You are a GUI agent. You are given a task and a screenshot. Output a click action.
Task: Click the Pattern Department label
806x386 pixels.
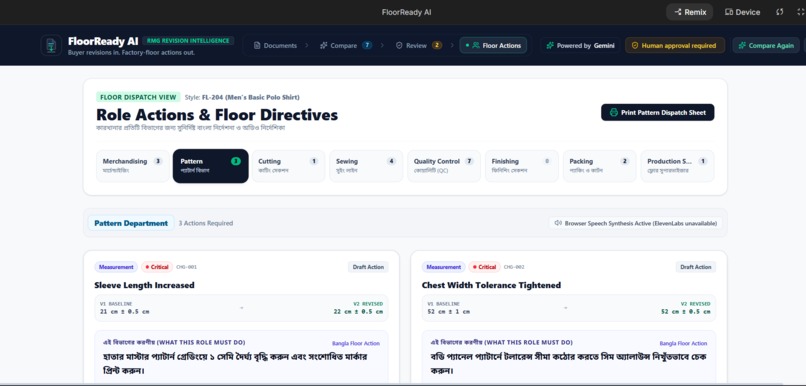point(131,223)
